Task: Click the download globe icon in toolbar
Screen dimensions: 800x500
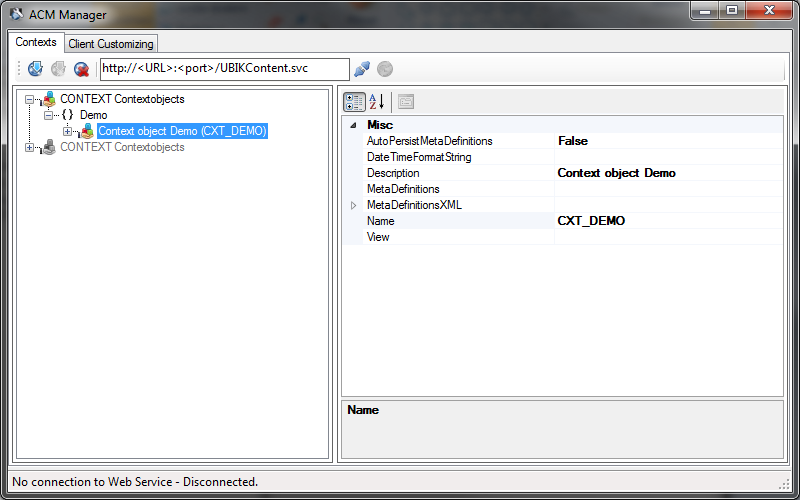Action: pos(35,69)
